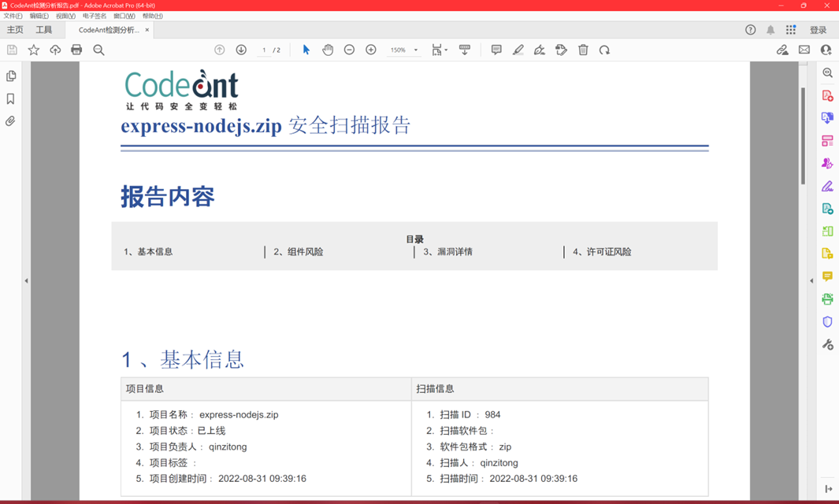Viewport: 839px width, 504px height.
Task: Jump to '3、漏洞详情' in contents
Action: click(x=447, y=251)
